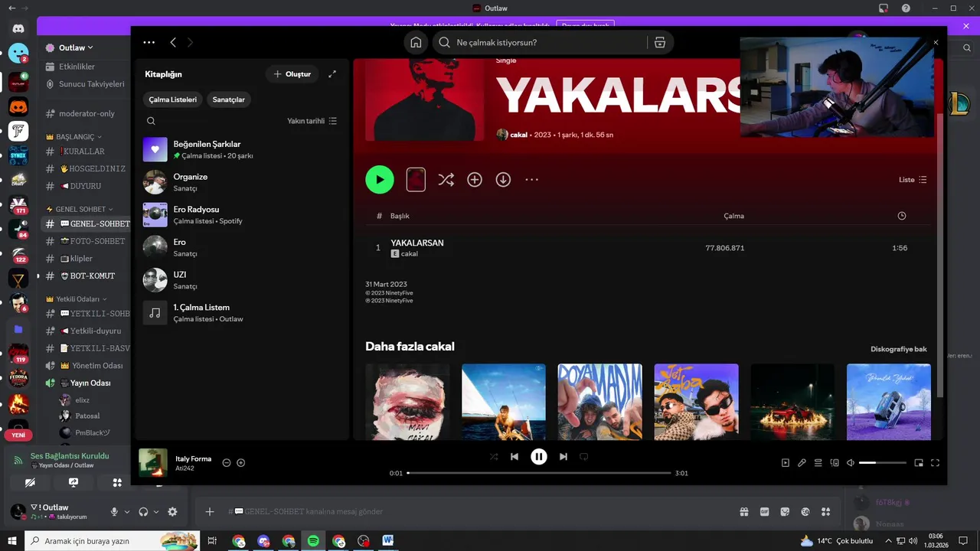The height and width of the screenshot is (551, 980).
Task: Skip to the previous track
Action: coord(514,457)
